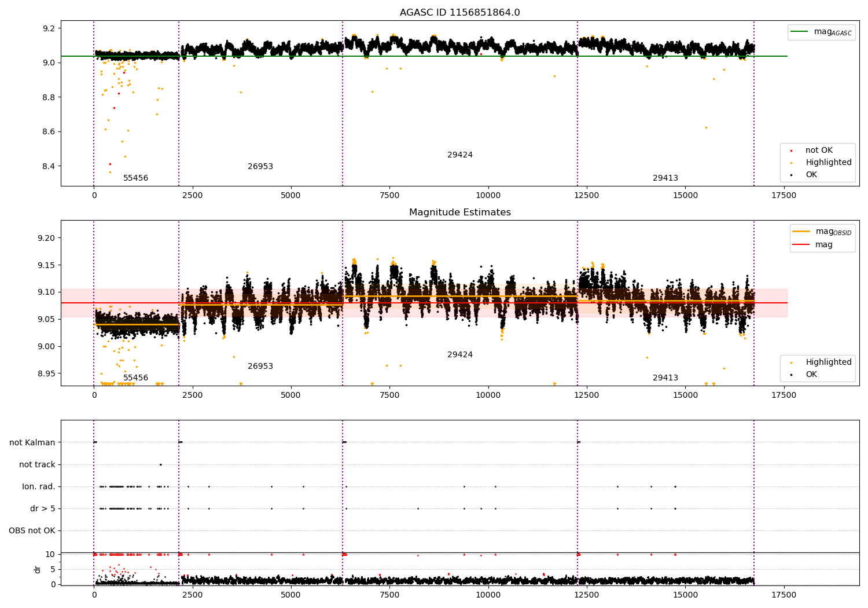
Task: Click obsid label 26953 in top panel
Action: coord(260,167)
